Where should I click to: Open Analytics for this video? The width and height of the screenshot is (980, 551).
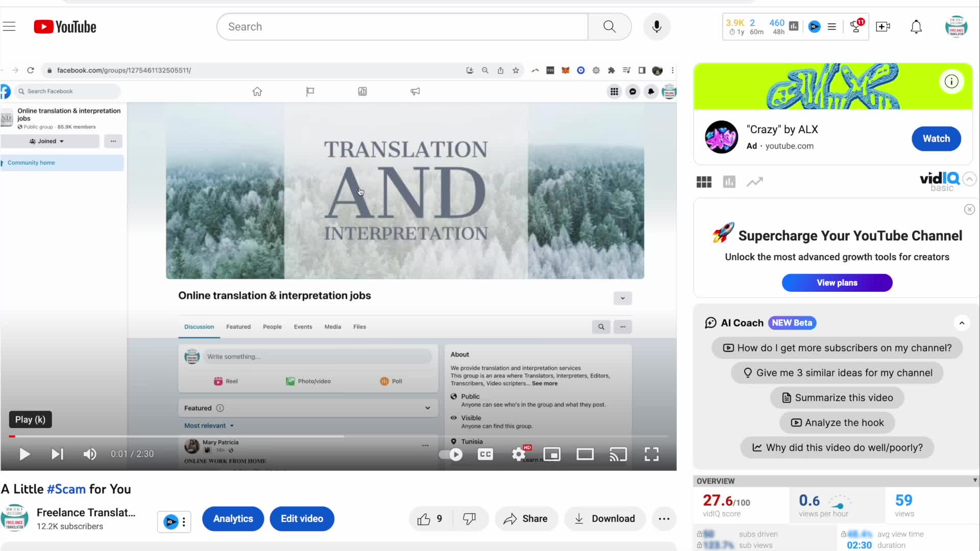tap(233, 519)
